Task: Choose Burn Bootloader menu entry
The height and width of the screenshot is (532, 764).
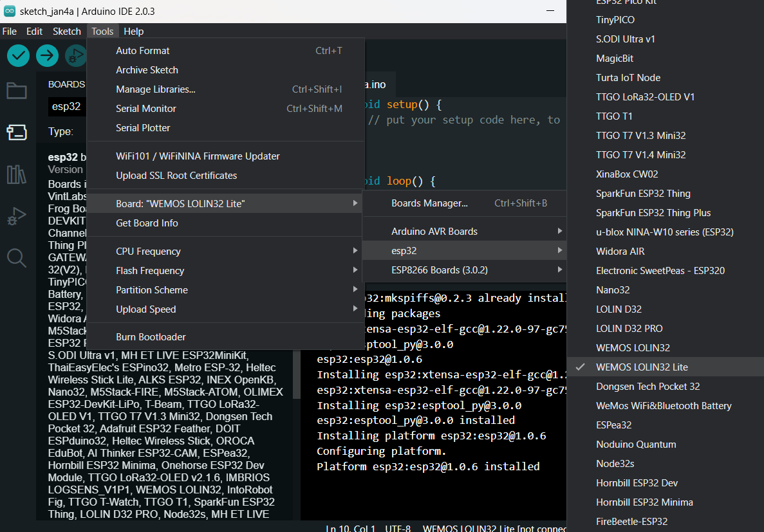Action: pos(225,337)
